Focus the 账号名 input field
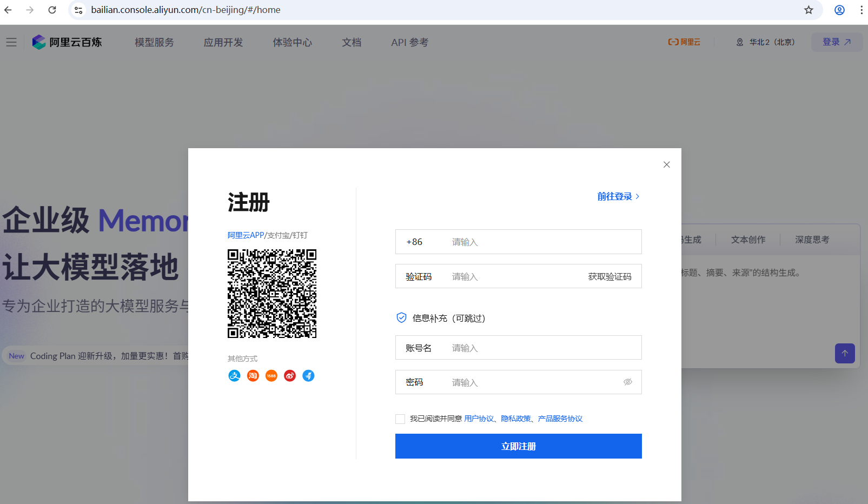868x504 pixels. point(541,348)
